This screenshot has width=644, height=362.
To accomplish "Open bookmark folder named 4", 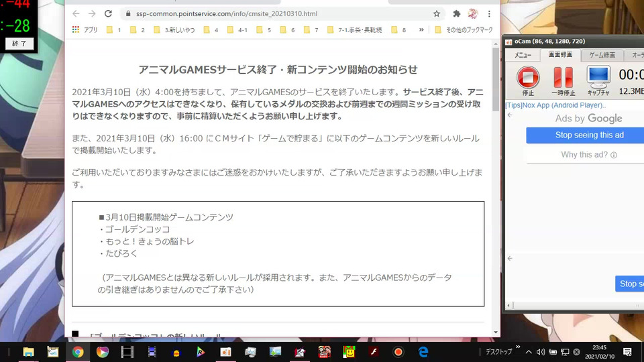I will (211, 29).
